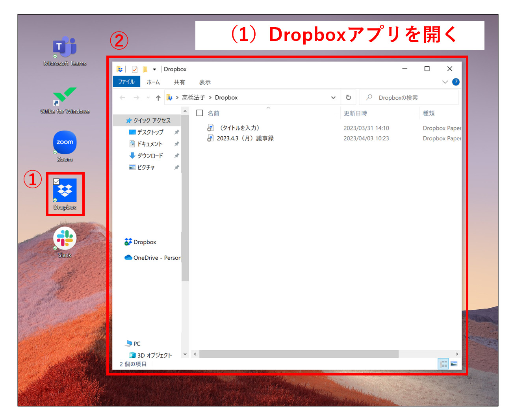Open Customize Quick Access Toolbar dropdown
The image size is (514, 420).
[154, 69]
